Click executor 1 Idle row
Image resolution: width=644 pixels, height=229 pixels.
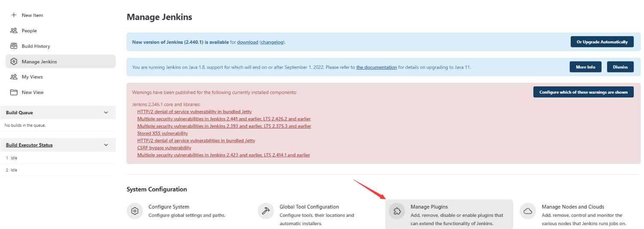(x=58, y=158)
